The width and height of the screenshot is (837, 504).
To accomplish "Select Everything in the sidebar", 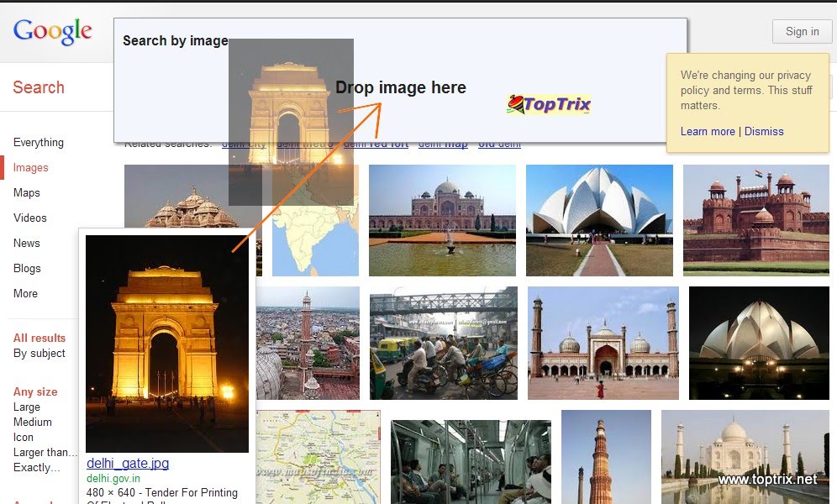I will click(x=38, y=142).
